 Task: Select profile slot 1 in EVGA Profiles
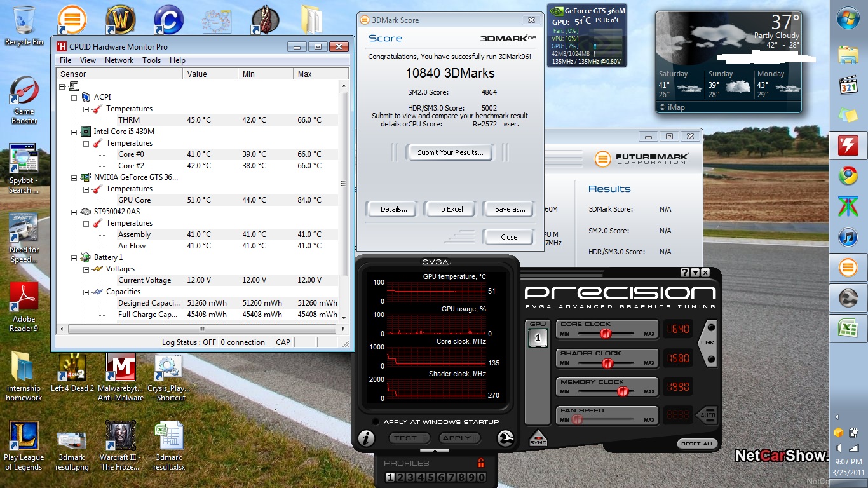click(390, 477)
